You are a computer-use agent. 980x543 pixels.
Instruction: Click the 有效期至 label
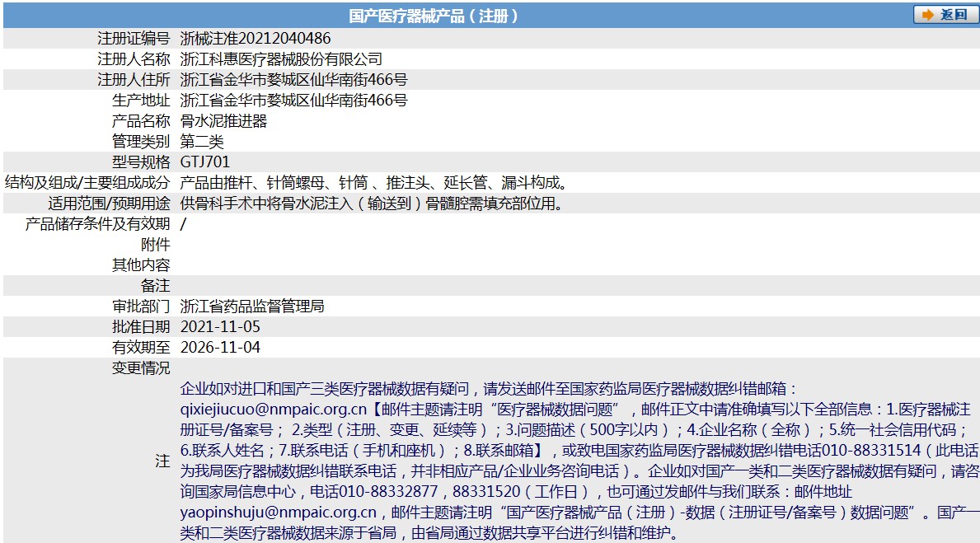tap(141, 348)
